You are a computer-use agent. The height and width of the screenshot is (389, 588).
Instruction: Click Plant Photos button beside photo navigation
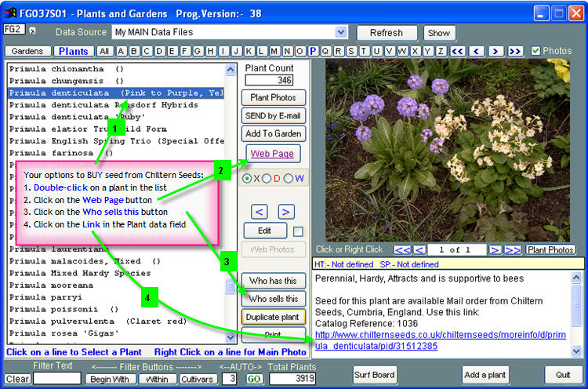550,250
